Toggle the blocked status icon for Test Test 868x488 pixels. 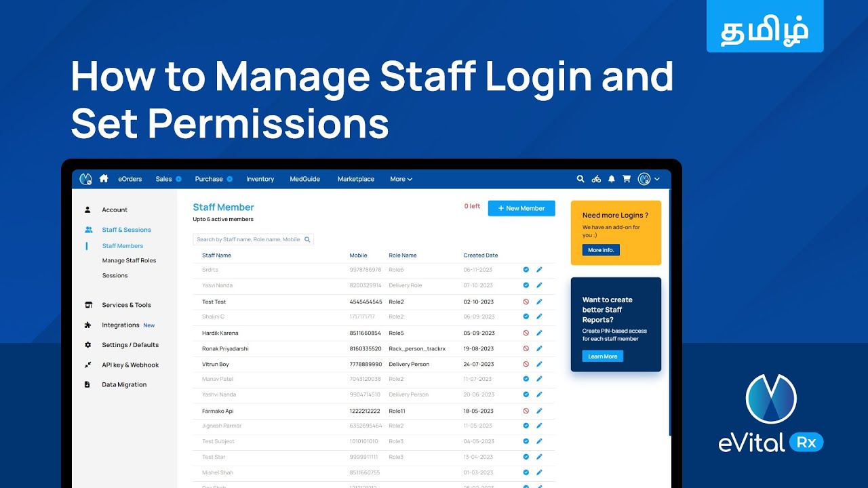point(526,302)
